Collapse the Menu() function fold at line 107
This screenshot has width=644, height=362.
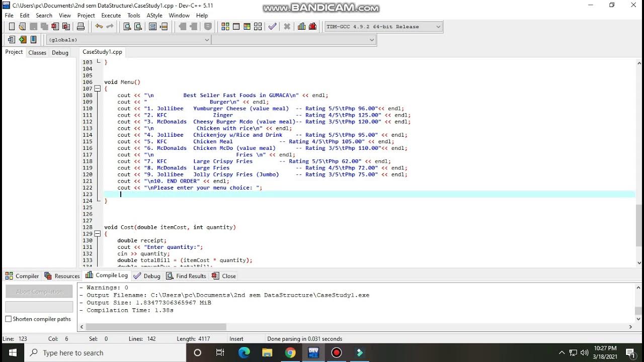pyautogui.click(x=98, y=88)
